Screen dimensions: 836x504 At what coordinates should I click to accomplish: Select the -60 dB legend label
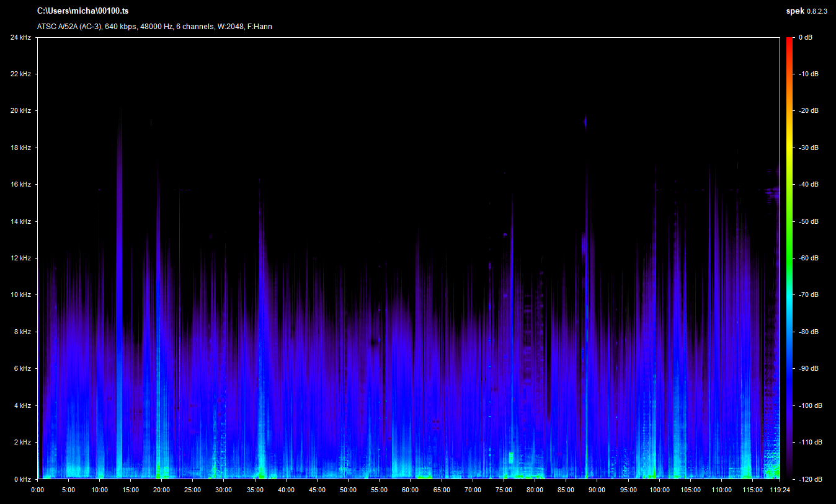[808, 258]
